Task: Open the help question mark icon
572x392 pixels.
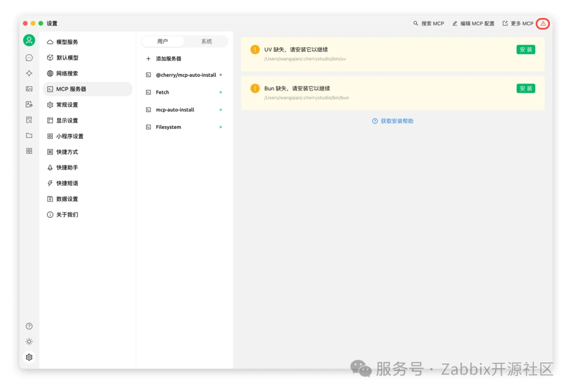Action: (29, 326)
